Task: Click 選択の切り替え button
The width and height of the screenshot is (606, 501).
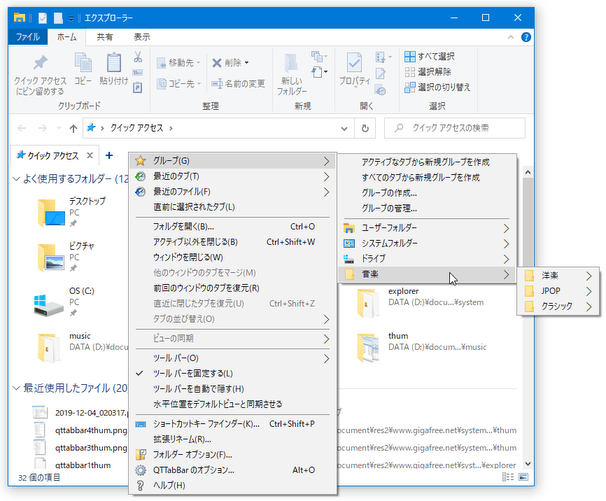Action: point(437,87)
